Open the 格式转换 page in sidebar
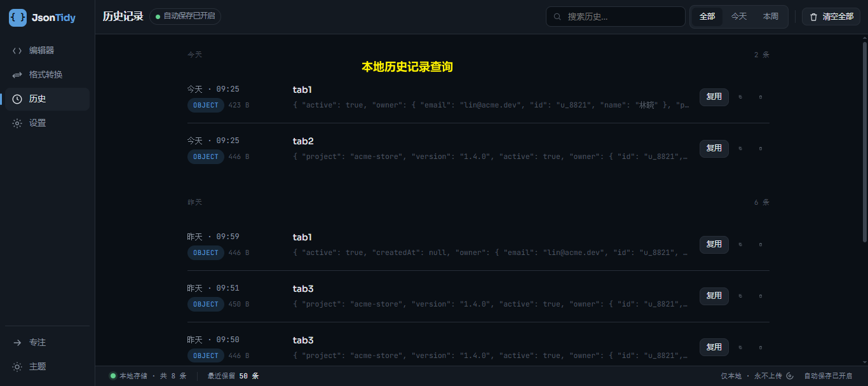 (x=47, y=74)
